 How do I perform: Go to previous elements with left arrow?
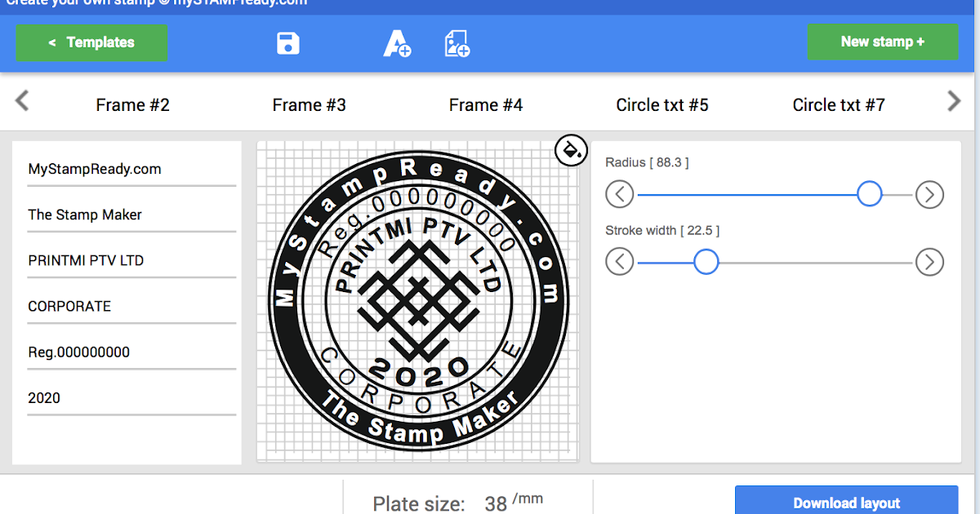[x=22, y=101]
